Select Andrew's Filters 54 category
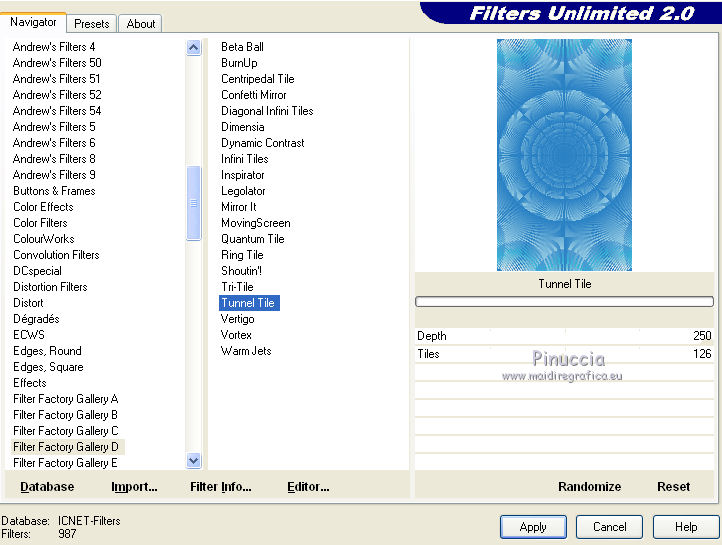The width and height of the screenshot is (722, 545). (57, 111)
